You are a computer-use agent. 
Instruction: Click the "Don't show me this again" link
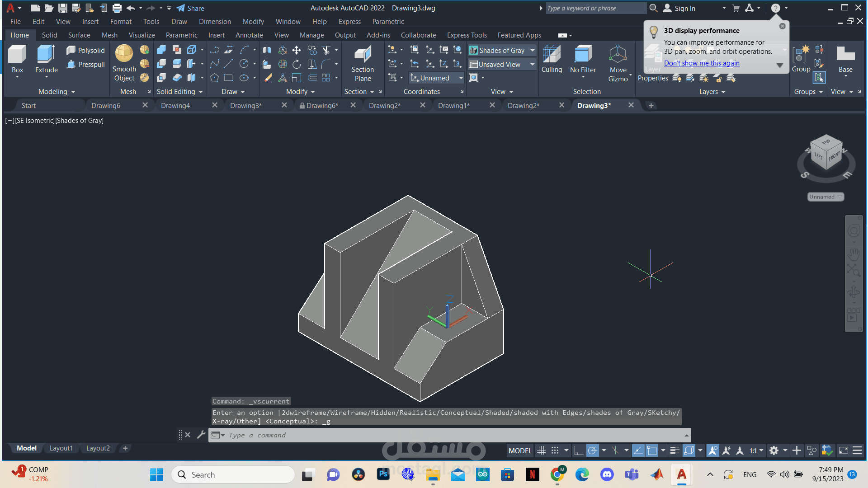click(702, 63)
